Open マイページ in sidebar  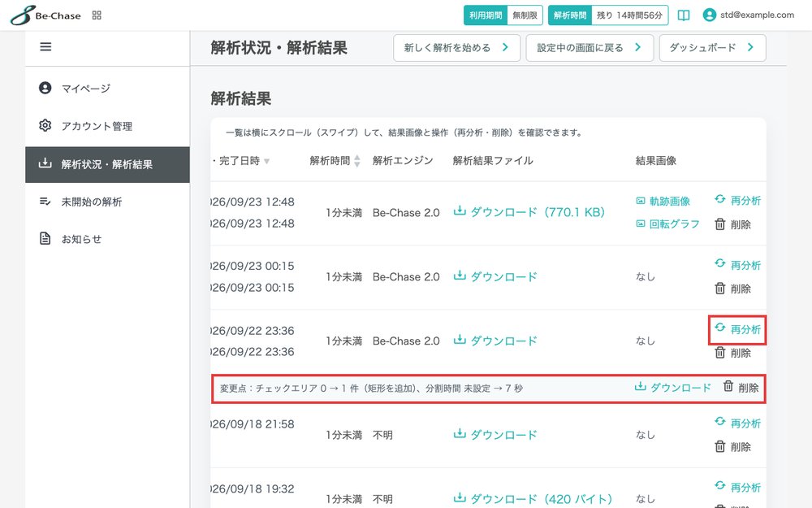[x=108, y=88]
